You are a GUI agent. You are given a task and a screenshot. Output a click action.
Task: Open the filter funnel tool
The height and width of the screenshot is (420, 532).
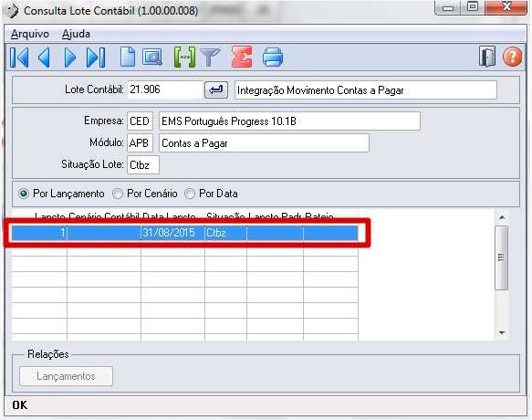pyautogui.click(x=210, y=57)
